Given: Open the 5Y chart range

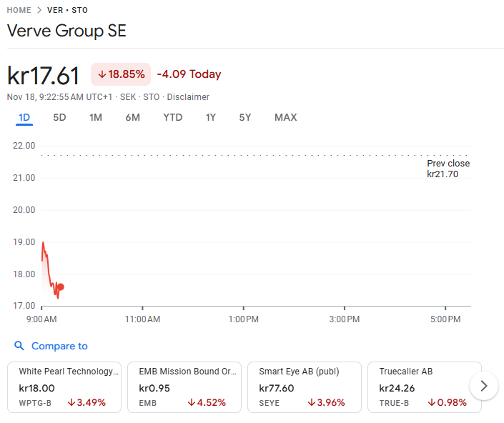Looking at the screenshot, I should pyautogui.click(x=245, y=117).
